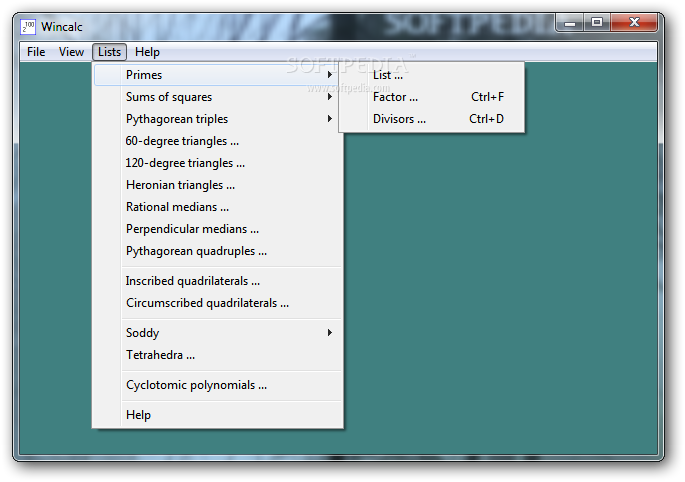This screenshot has height=482, width=685.
Task: Click the Wincalc title bar app icon
Action: [28, 27]
